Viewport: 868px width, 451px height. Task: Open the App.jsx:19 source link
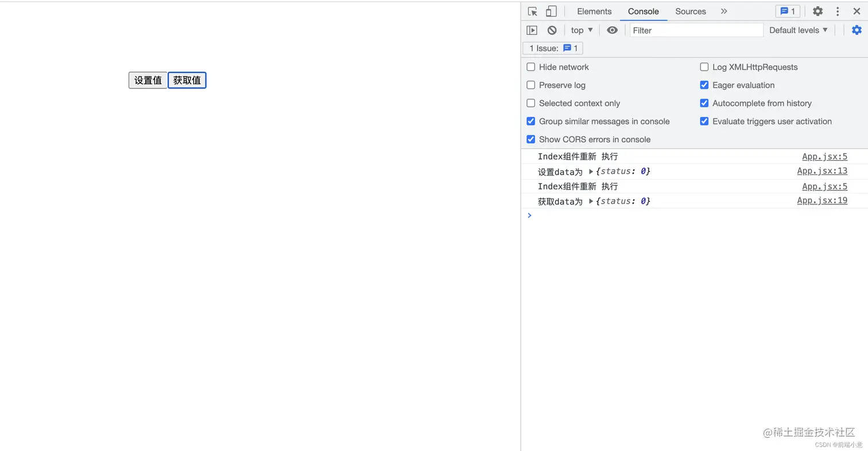coord(822,201)
